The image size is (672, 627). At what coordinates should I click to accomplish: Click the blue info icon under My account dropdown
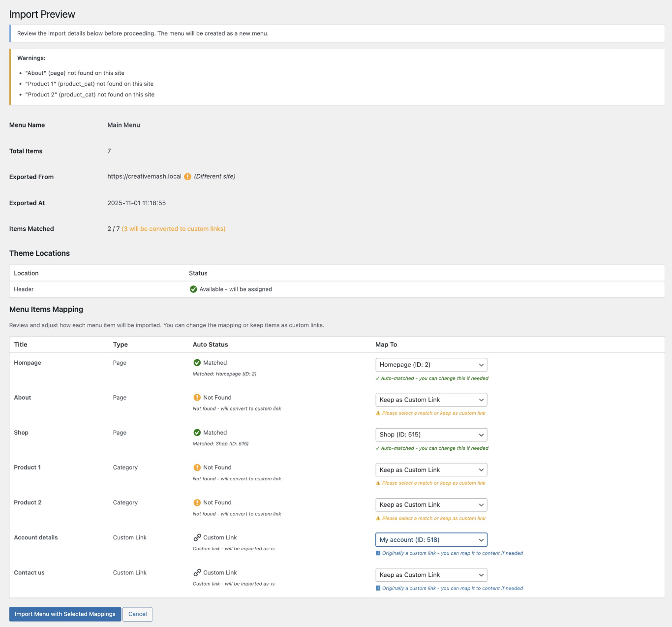[x=378, y=553]
